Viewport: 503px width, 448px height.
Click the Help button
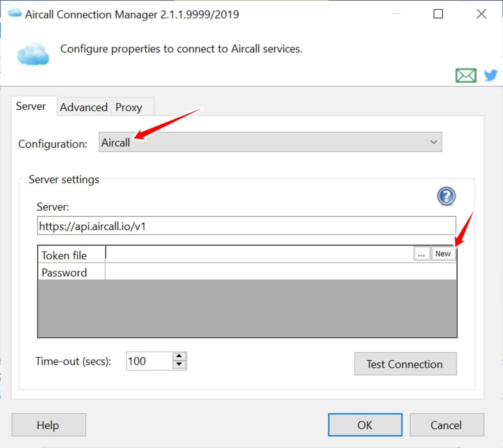pyautogui.click(x=48, y=425)
